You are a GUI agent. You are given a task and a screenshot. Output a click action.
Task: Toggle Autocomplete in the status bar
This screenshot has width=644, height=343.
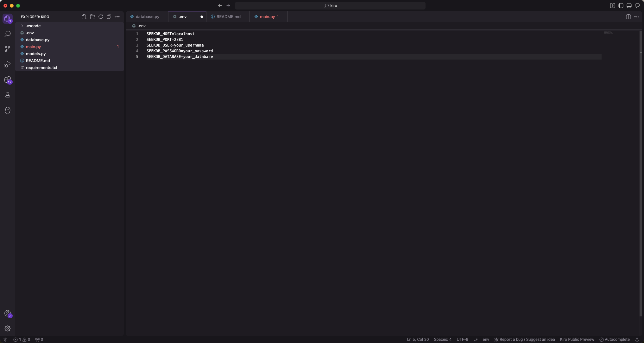[615, 340]
